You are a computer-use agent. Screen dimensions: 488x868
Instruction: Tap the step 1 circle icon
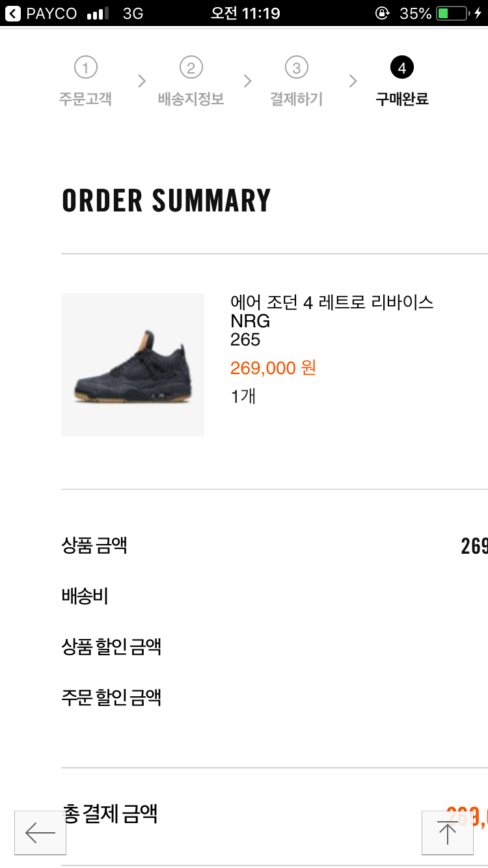pyautogui.click(x=85, y=67)
